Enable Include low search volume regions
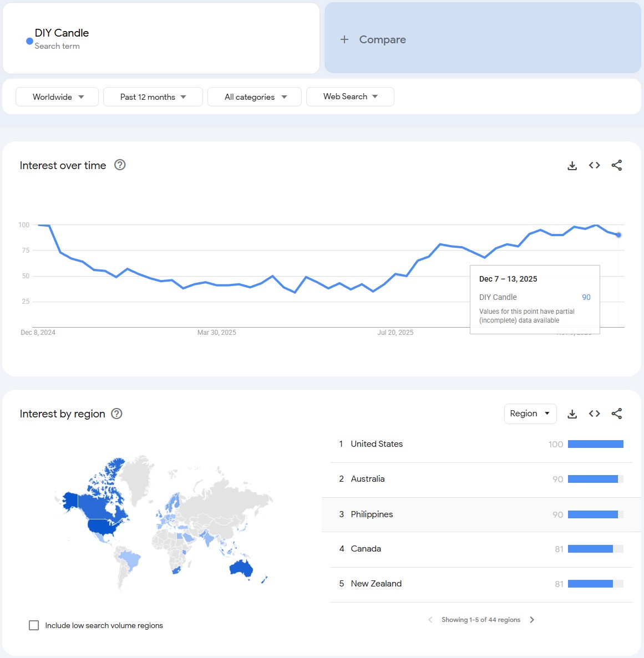The height and width of the screenshot is (658, 644). click(x=34, y=625)
